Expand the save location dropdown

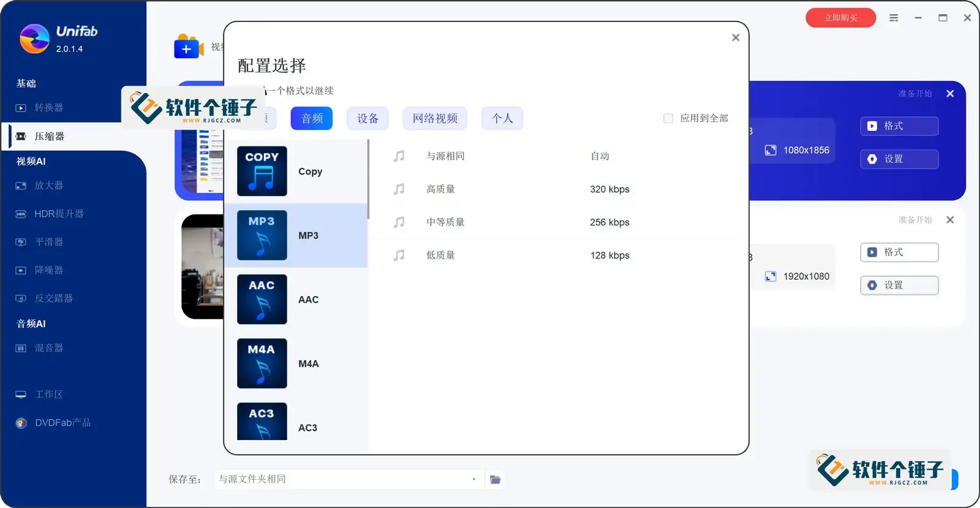473,479
